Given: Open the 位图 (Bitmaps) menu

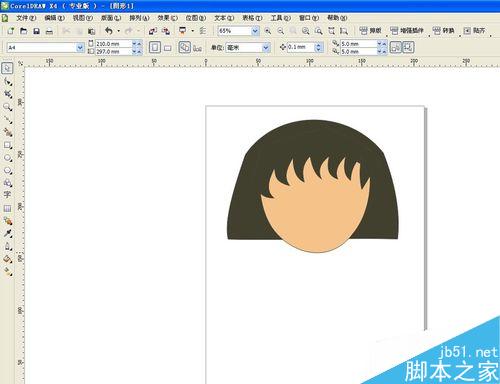Looking at the screenshot, I should 196,18.
